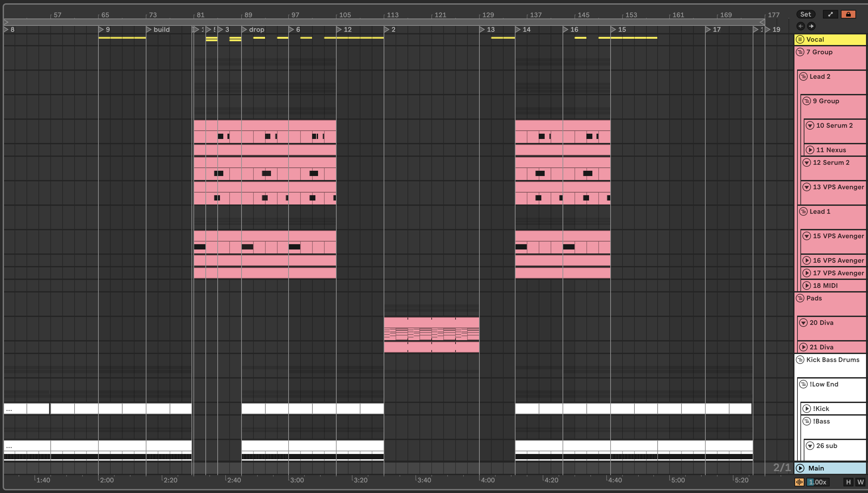Collapse the 10 Serum 2 track
868x493 pixels.
(810, 125)
